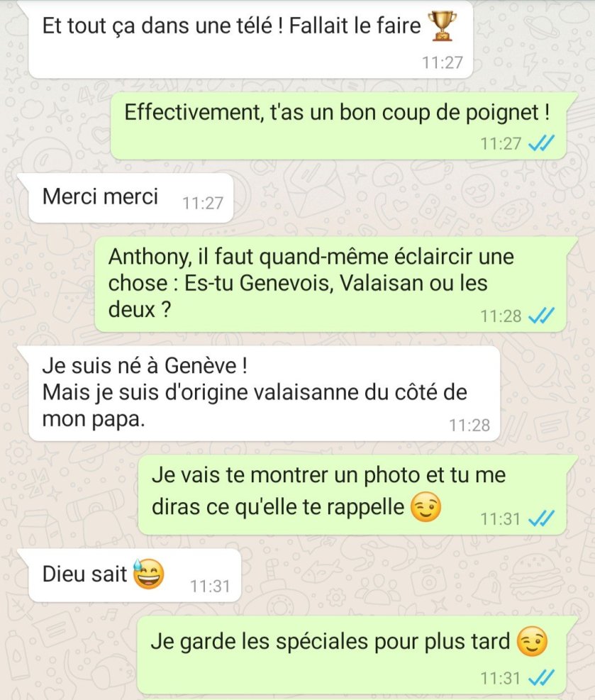The width and height of the screenshot is (595, 700).
Task: Tap the 11:28 timestamp on the Genève message
Action: 469,425
